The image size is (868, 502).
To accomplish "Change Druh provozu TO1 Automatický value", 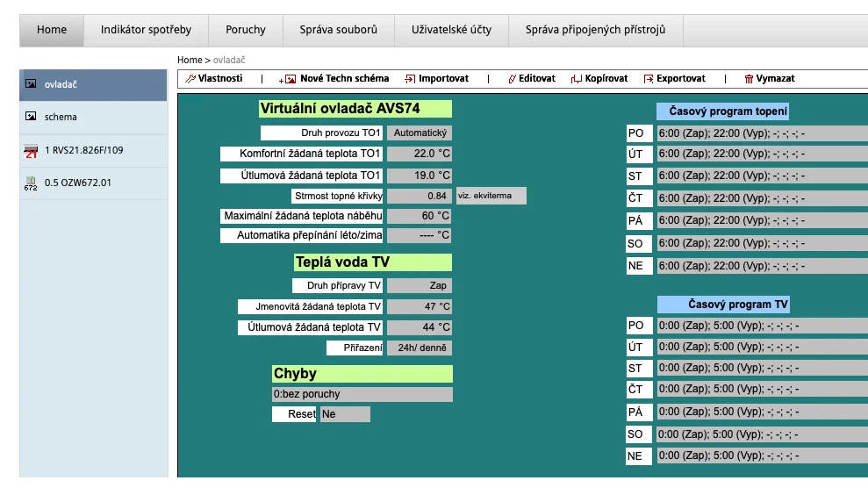I will tap(419, 133).
